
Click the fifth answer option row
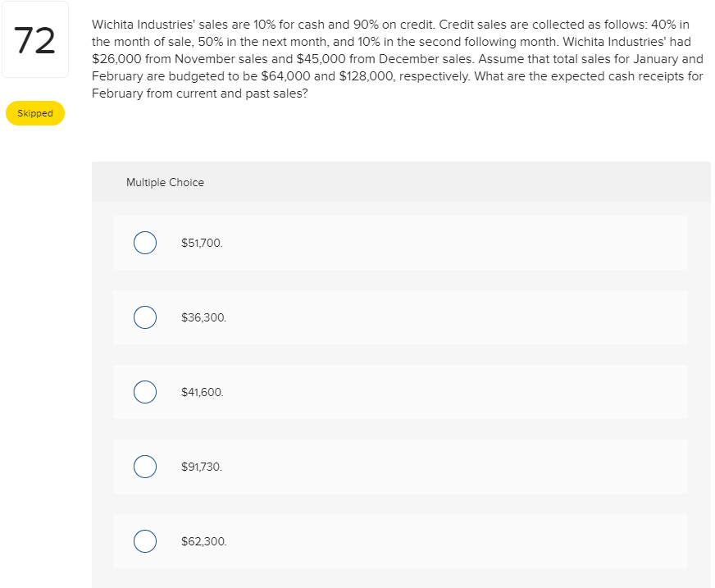400,541
